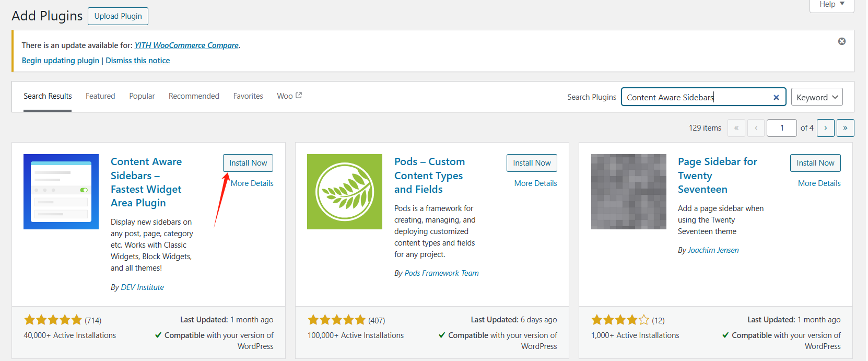This screenshot has width=868, height=361.
Task: Open the YITH WooCommerce Compare link
Action: coord(186,45)
